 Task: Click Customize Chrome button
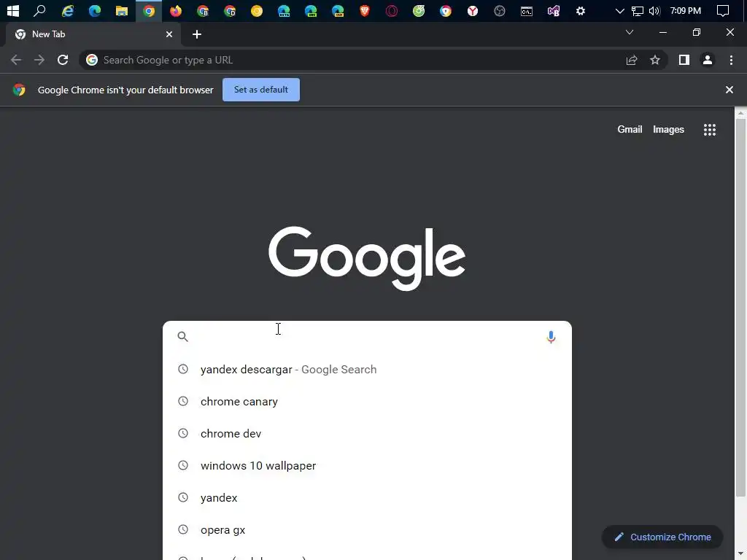(662, 537)
